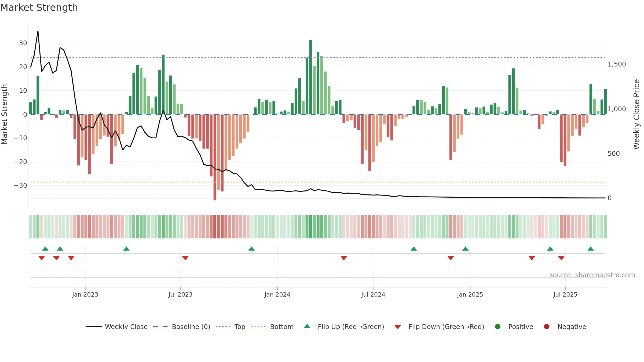Click the Flip Down (Green→Red) legend label

[446, 327]
